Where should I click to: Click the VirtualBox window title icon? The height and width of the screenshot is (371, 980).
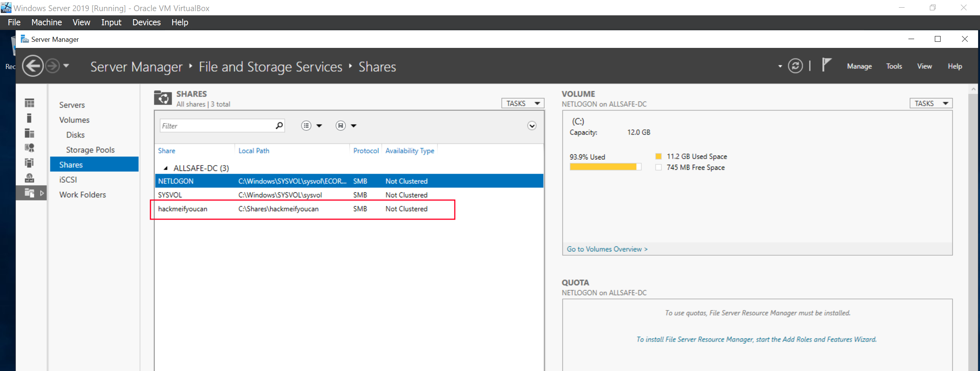tap(6, 7)
